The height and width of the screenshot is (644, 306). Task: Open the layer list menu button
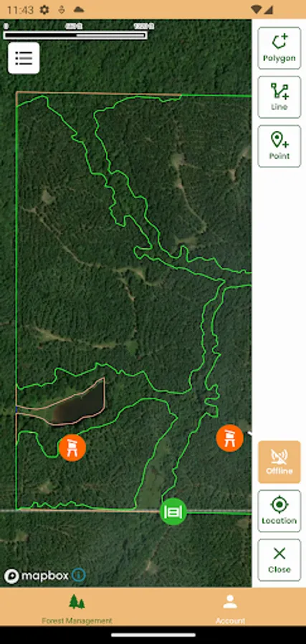click(x=24, y=58)
